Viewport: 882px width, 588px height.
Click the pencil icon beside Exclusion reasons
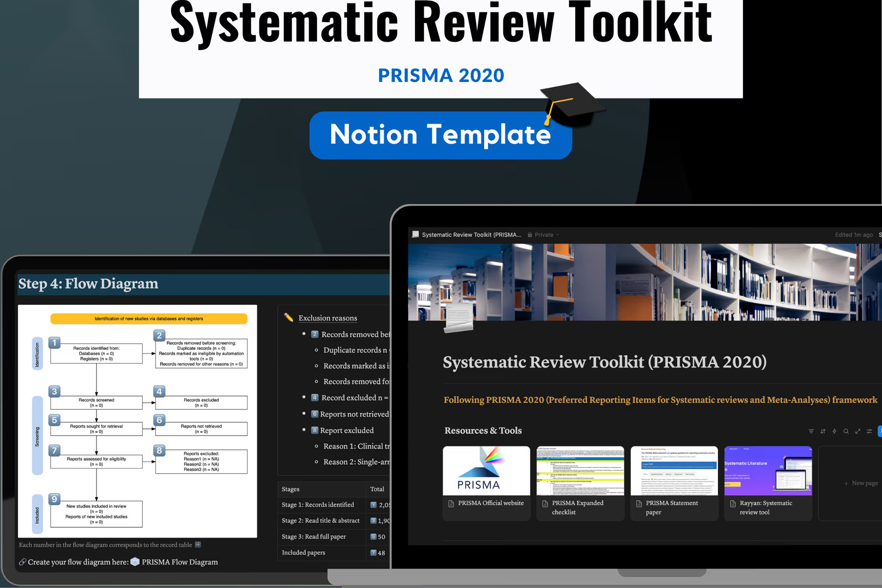tap(289, 318)
